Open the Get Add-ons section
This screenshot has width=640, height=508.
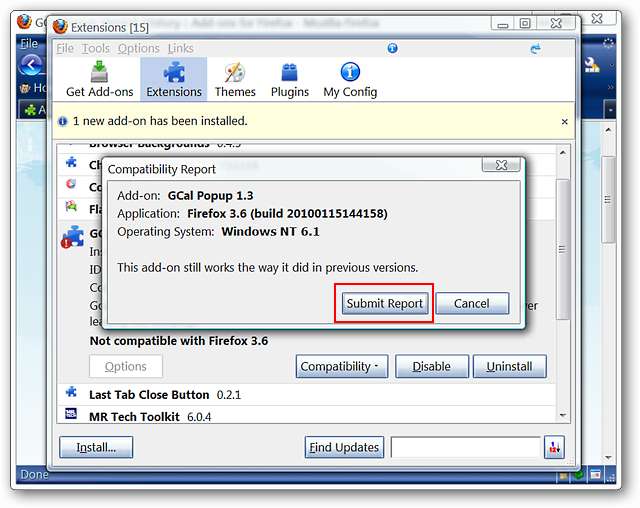[x=100, y=80]
